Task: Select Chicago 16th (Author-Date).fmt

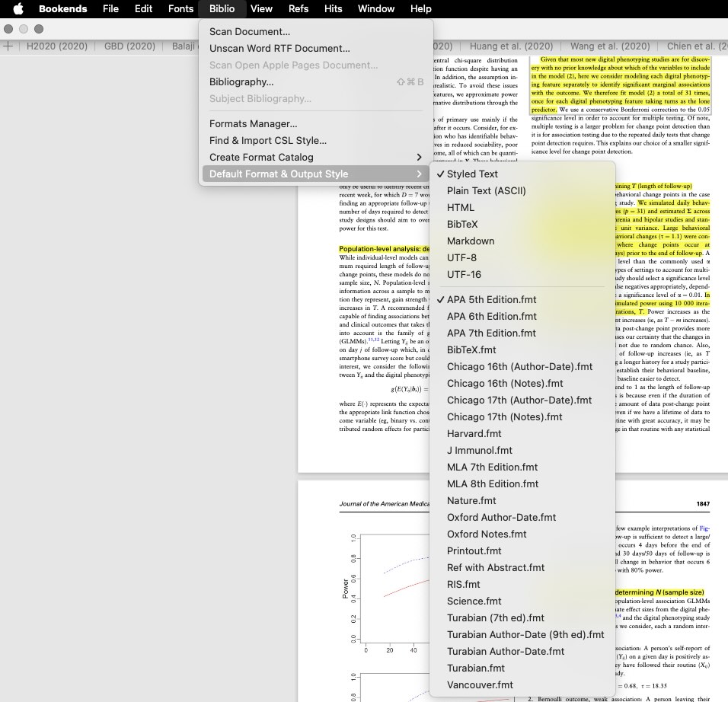Action: (522, 366)
